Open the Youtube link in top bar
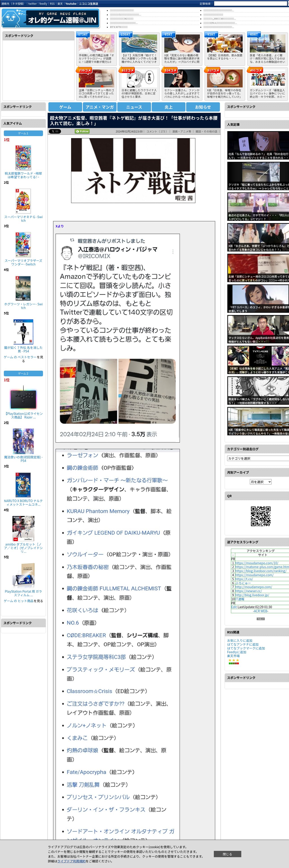The image size is (289, 868). point(71,4)
